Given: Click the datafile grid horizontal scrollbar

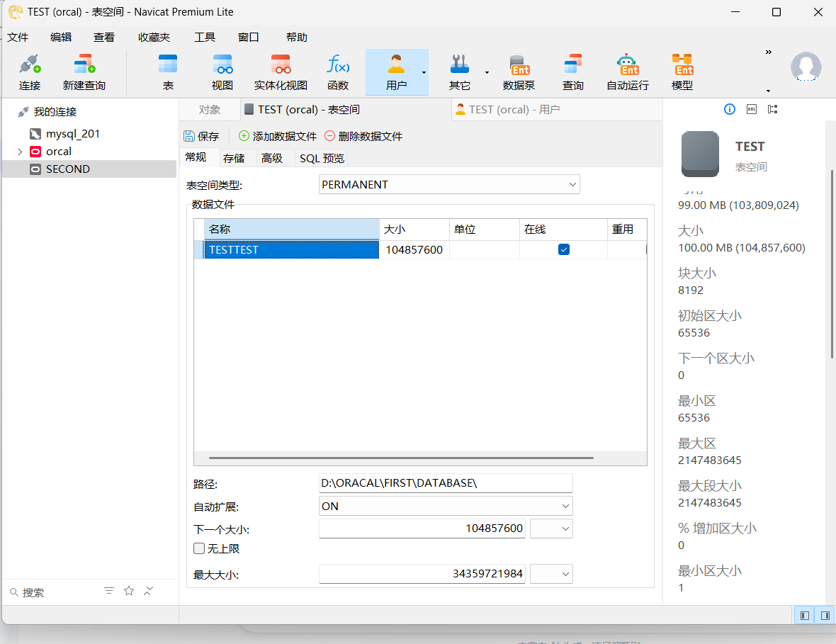Looking at the screenshot, I should 401,458.
